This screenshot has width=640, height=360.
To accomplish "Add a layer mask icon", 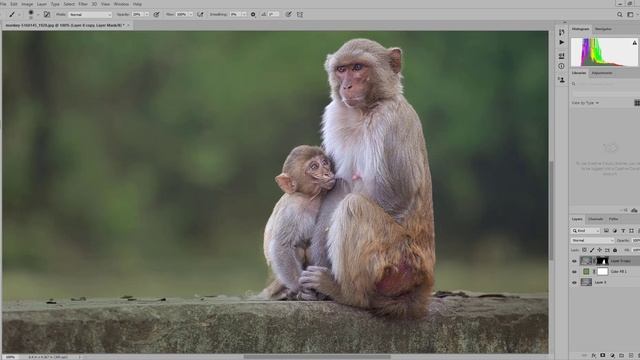I will pos(603,356).
